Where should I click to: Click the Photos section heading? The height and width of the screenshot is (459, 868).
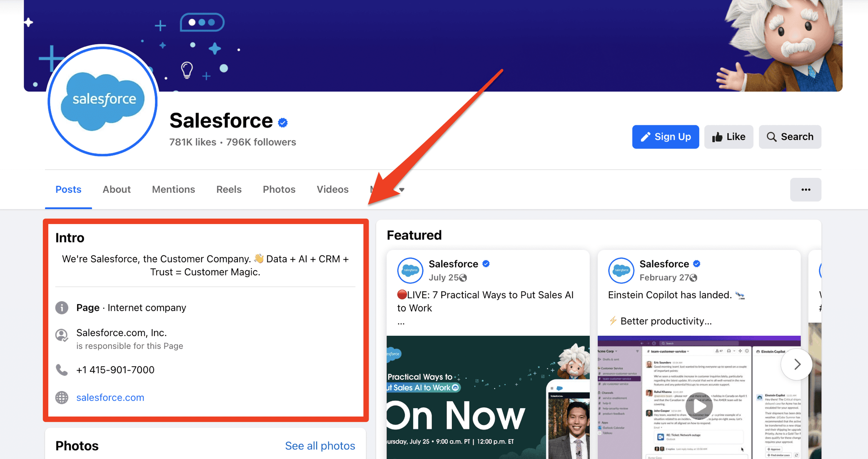coord(77,446)
